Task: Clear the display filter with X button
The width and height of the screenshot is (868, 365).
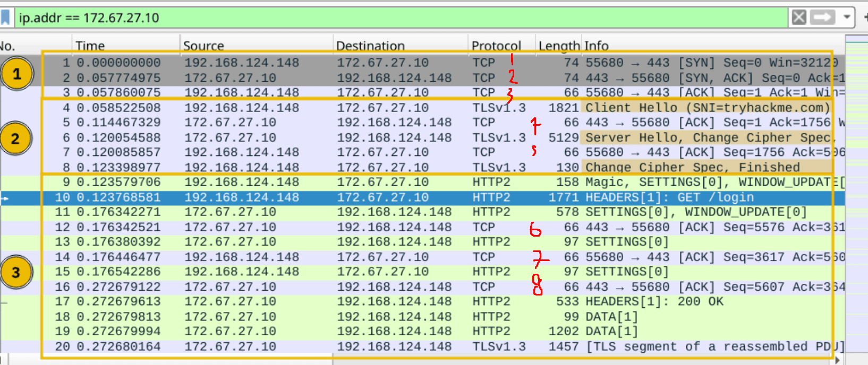Action: [799, 18]
